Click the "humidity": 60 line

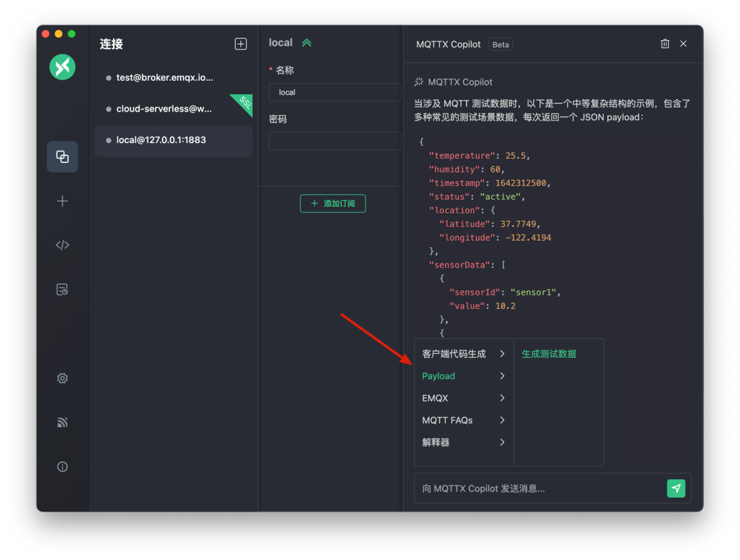click(467, 170)
